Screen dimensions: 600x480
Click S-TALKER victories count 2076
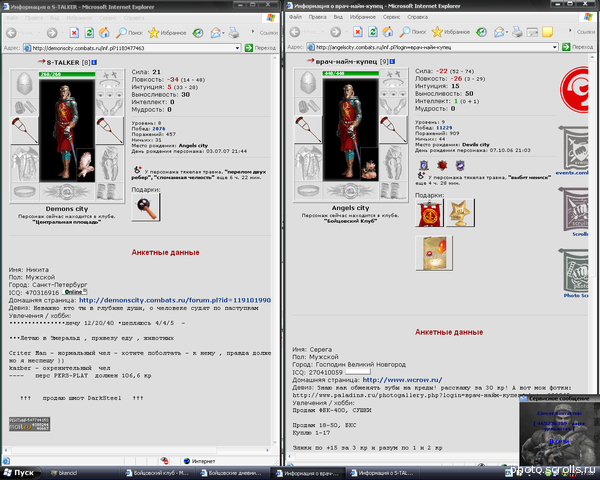click(x=159, y=129)
